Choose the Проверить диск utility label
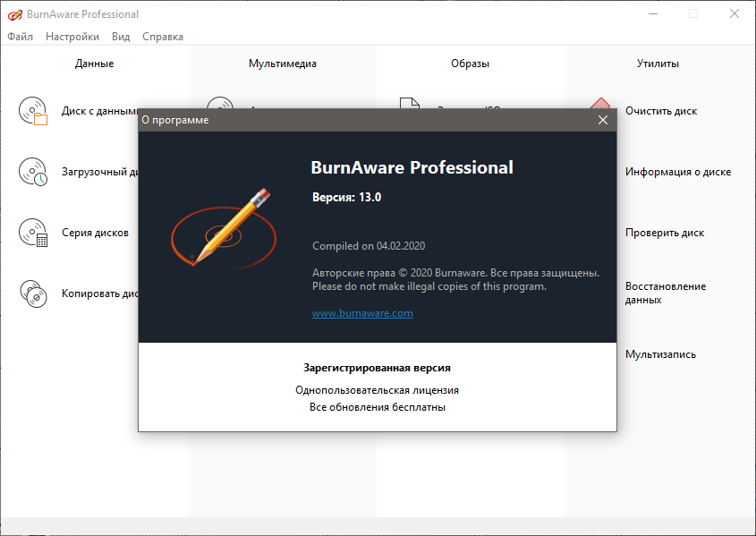This screenshot has width=756, height=536. pyautogui.click(x=664, y=233)
